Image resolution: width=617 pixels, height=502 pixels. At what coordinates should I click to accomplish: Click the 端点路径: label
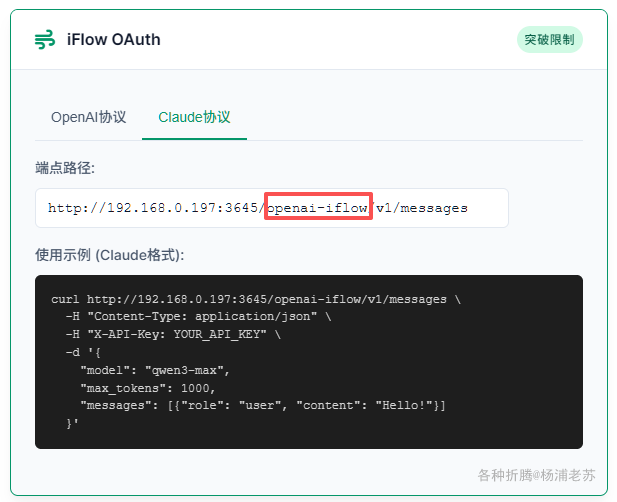coord(65,168)
